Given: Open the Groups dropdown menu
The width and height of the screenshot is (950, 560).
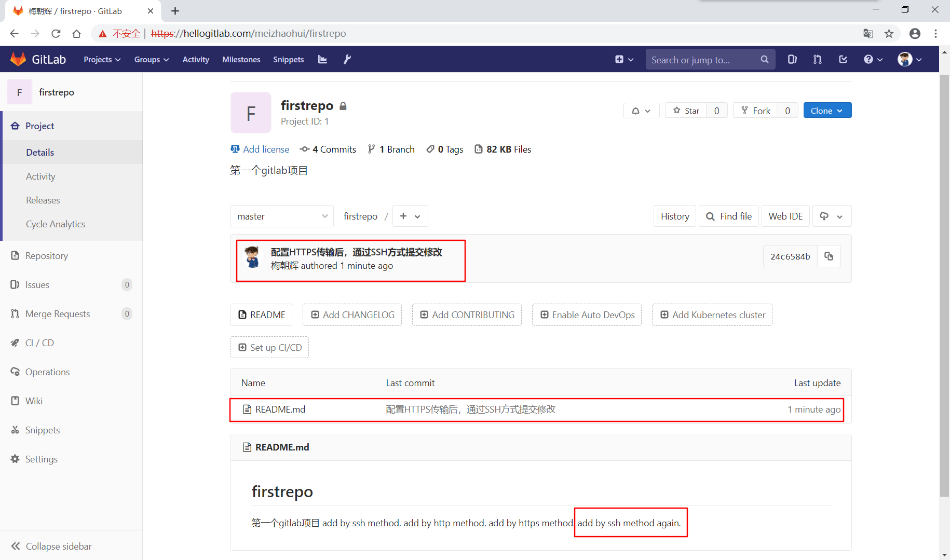Looking at the screenshot, I should pyautogui.click(x=152, y=59).
